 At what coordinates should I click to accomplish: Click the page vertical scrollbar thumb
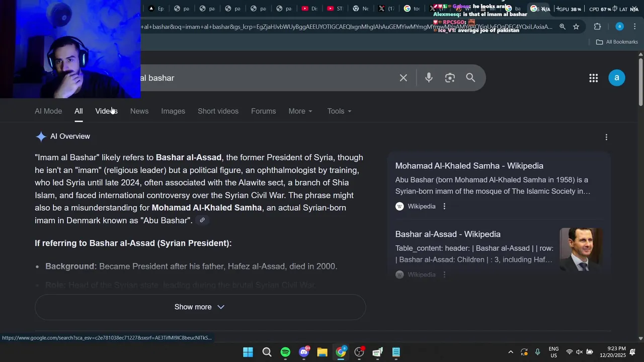coord(640,81)
